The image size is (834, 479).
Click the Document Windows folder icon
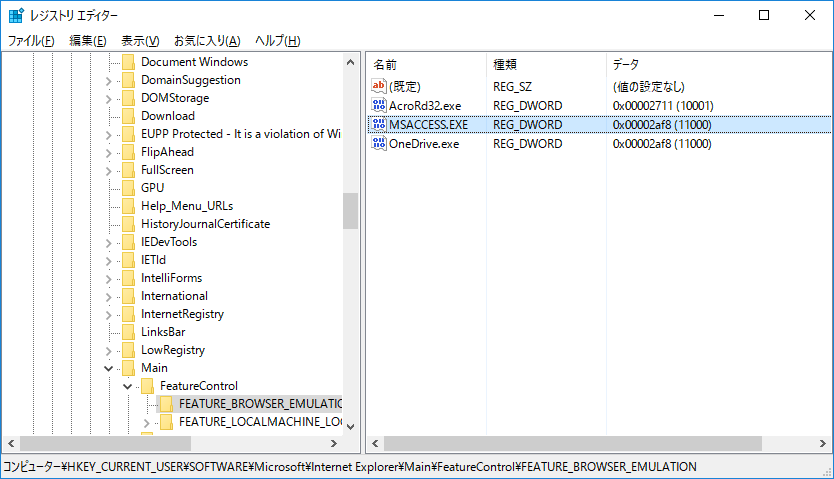[x=128, y=62]
